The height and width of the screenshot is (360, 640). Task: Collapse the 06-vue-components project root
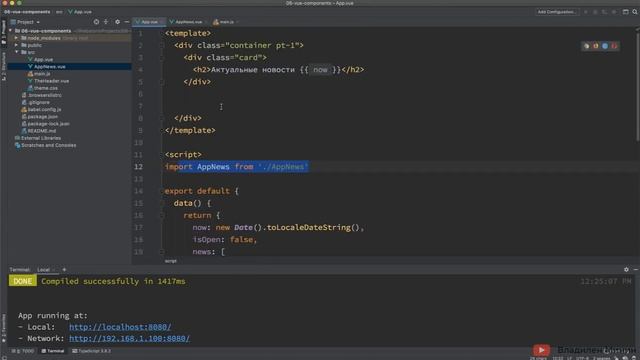(x=11, y=31)
